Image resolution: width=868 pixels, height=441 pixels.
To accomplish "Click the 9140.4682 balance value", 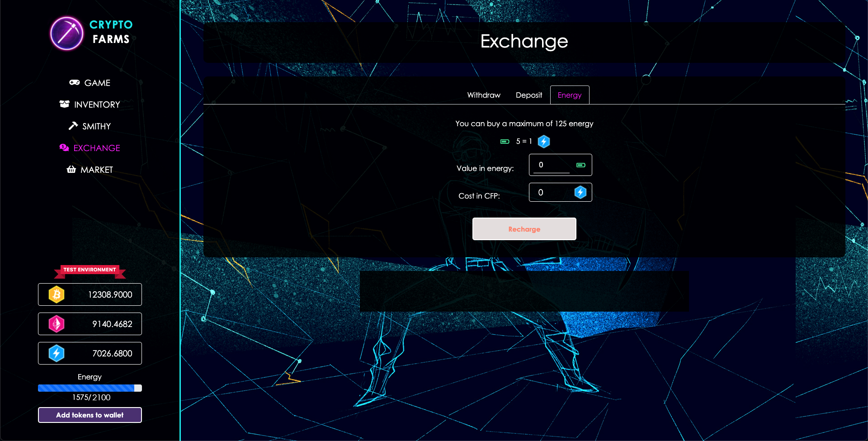I will point(112,324).
